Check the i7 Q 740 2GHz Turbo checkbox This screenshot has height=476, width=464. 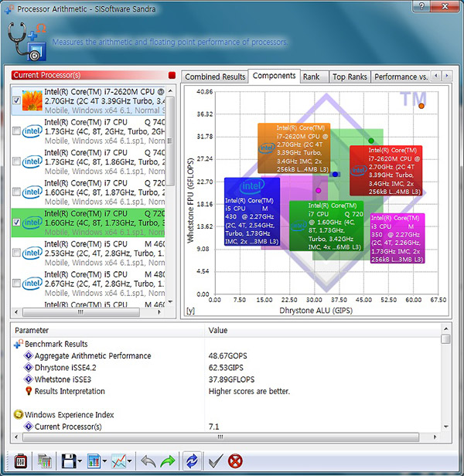point(16,131)
